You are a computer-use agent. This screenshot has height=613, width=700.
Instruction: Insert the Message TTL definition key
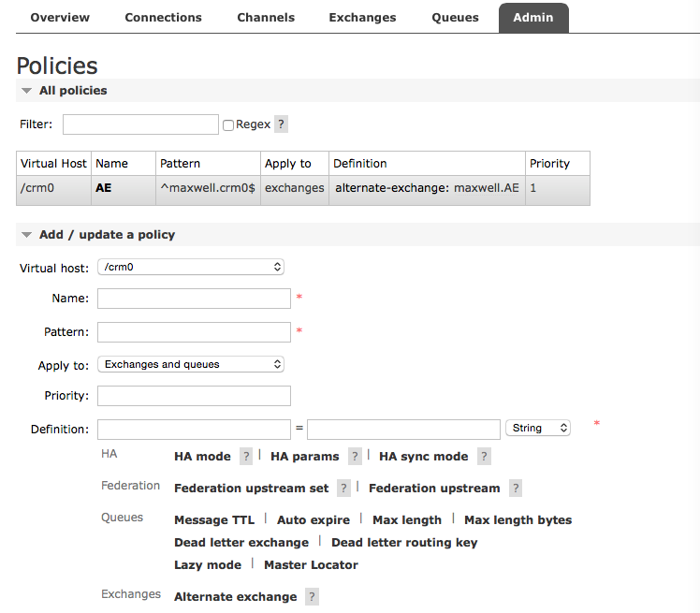tap(214, 520)
